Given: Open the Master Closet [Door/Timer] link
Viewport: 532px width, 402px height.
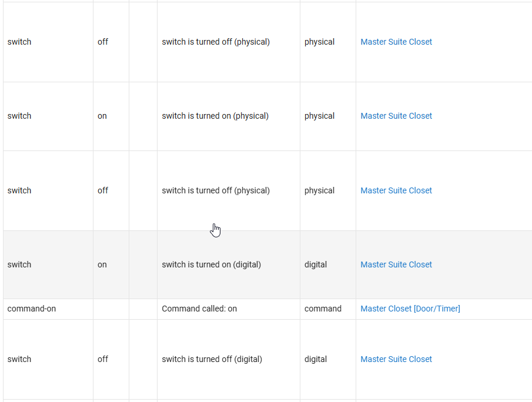Looking at the screenshot, I should pos(410,309).
